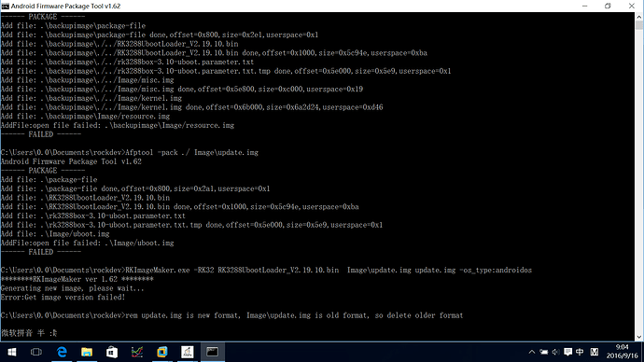The image size is (644, 362).
Task: Close the Android Firmware Package Tool window
Action: pos(632,7)
